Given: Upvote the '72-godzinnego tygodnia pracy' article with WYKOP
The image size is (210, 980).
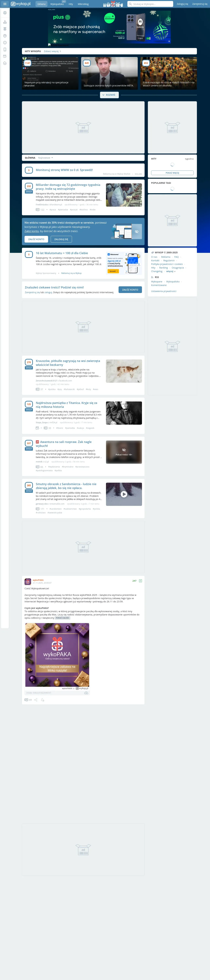Looking at the screenshot, I should pos(29,192).
